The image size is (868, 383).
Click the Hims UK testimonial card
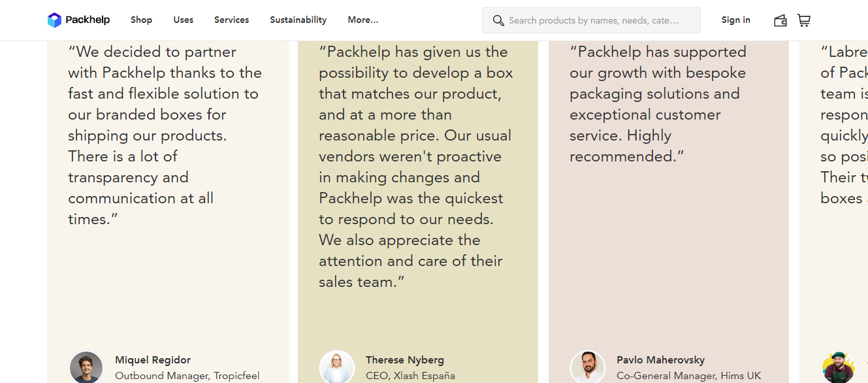[x=667, y=196]
